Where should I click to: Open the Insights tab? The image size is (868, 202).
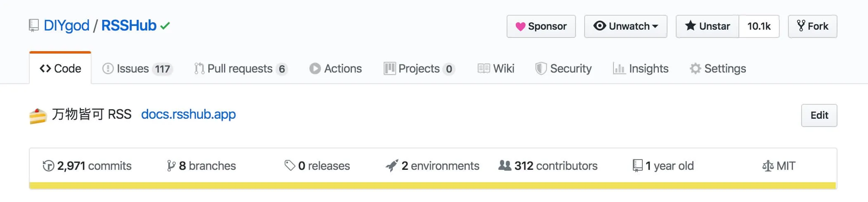tap(641, 68)
